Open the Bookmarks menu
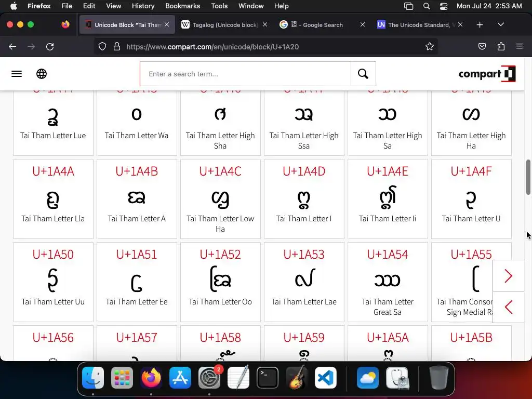The width and height of the screenshot is (532, 399). coord(182,6)
